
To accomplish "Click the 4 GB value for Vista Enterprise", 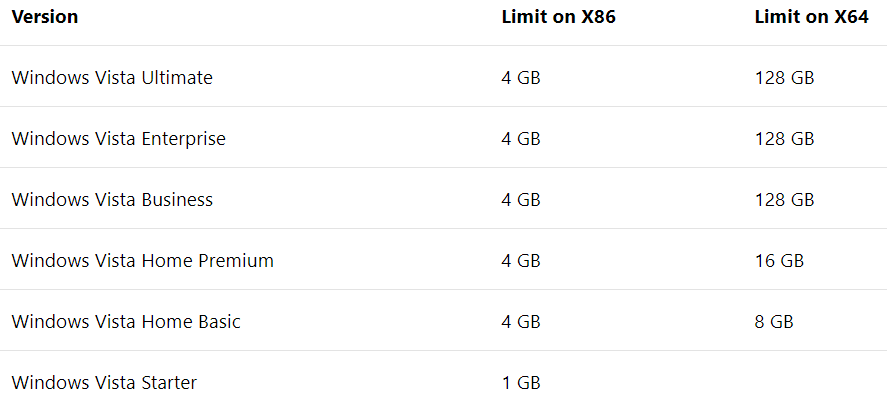I will pos(521,139).
